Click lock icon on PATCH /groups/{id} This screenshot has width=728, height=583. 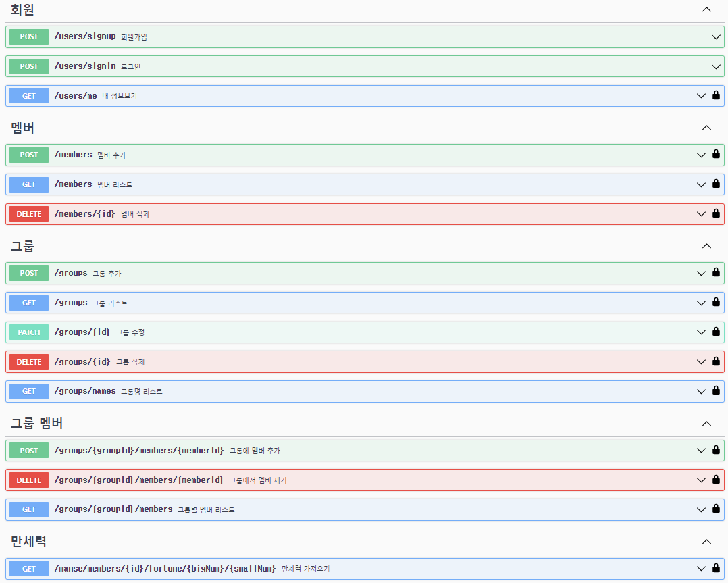[716, 332]
